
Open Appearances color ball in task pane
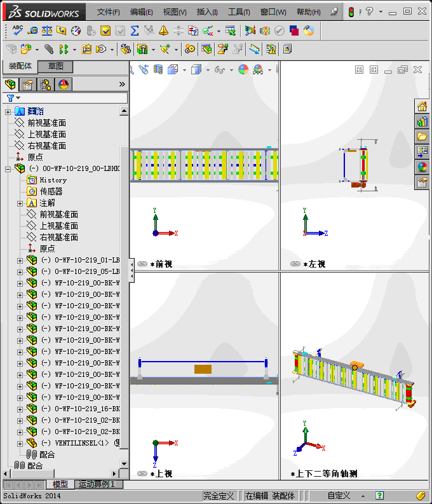(422, 167)
